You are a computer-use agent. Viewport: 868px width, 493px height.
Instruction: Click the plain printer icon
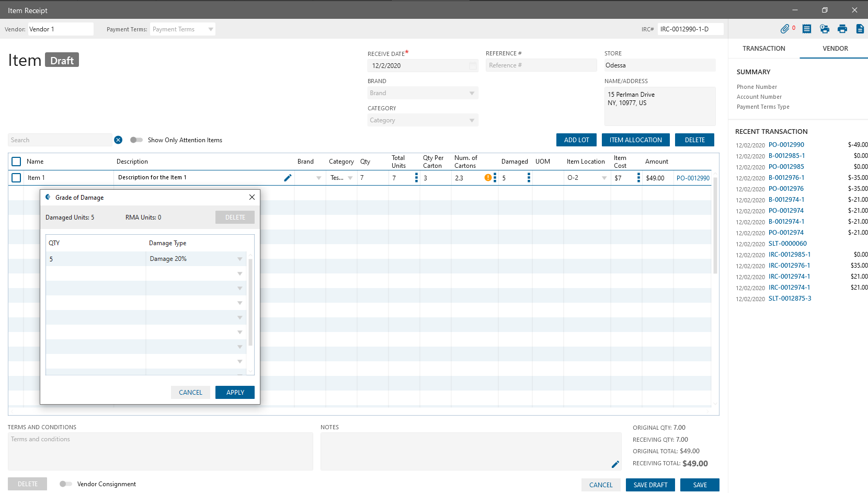coord(842,29)
